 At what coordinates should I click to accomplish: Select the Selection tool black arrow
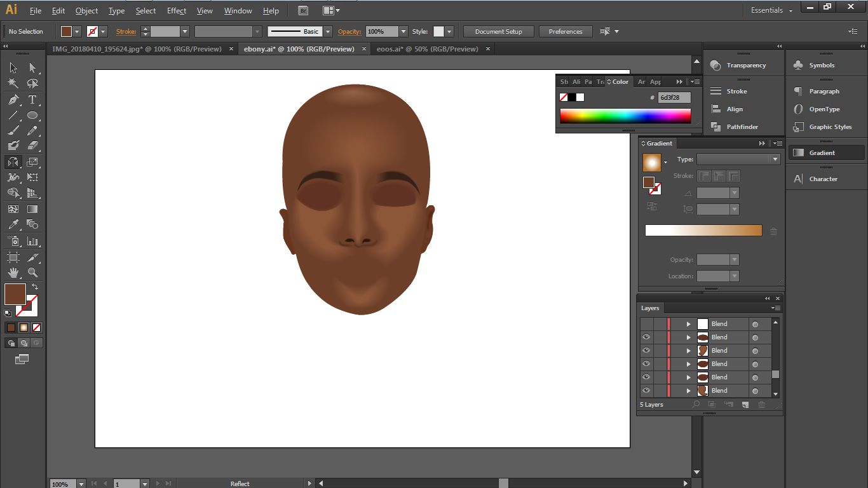click(13, 68)
